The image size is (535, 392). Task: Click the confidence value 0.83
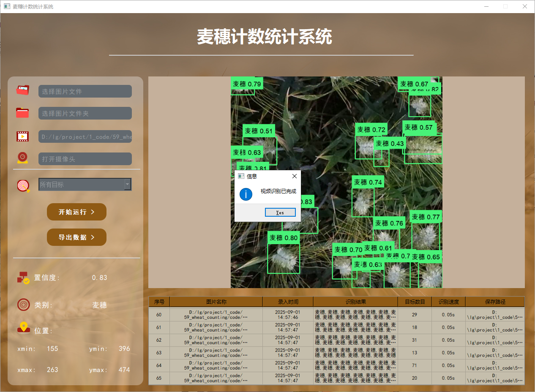(x=100, y=278)
